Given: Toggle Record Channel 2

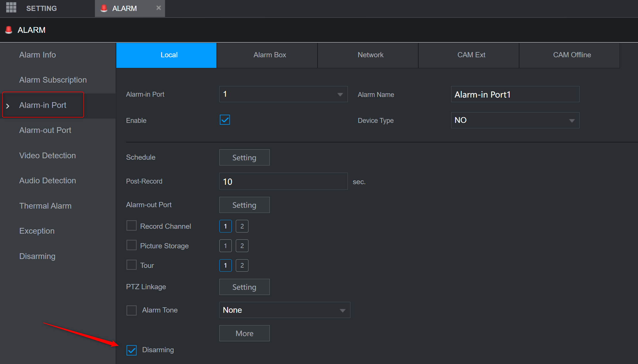Looking at the screenshot, I should [x=242, y=226].
